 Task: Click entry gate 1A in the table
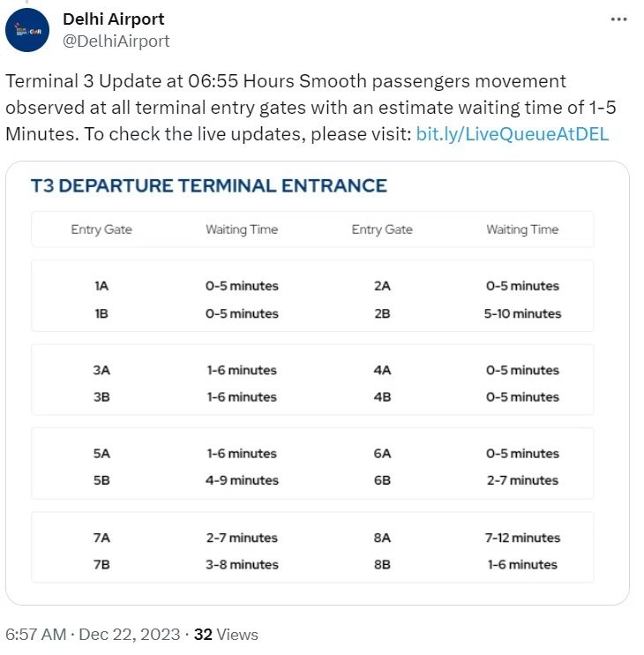101,286
